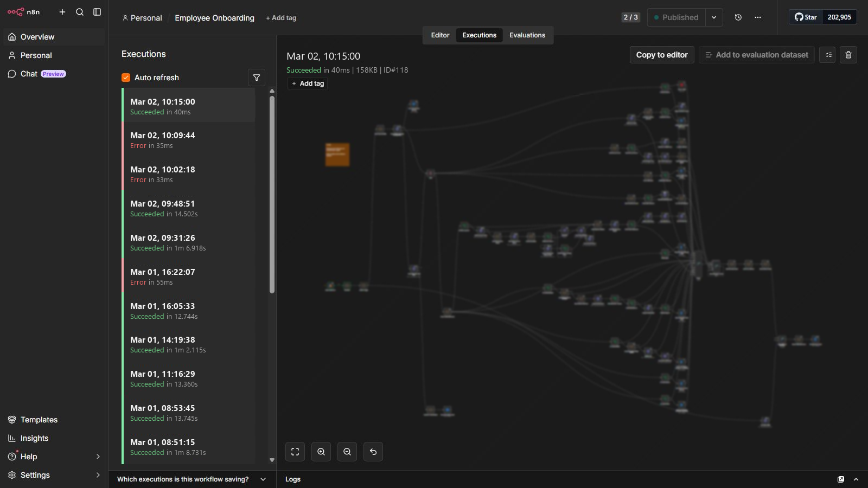This screenshot has height=488, width=868.
Task: Delete execution with trash icon
Action: tap(848, 55)
